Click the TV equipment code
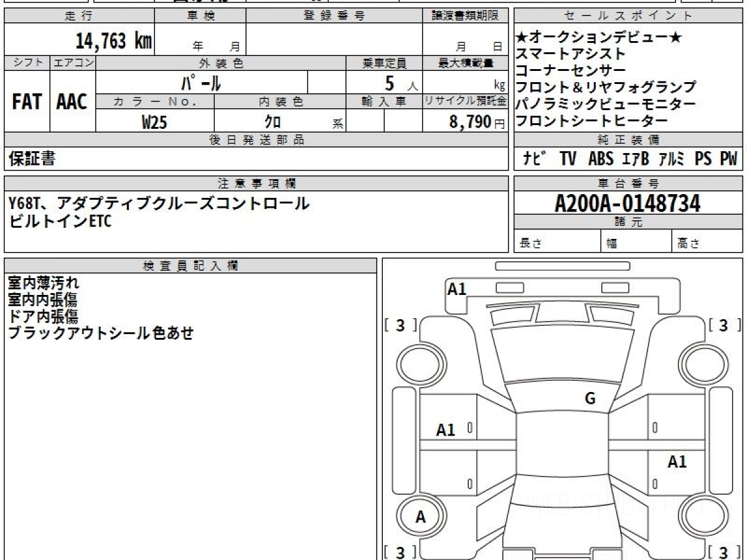The image size is (747, 560). (x=567, y=159)
